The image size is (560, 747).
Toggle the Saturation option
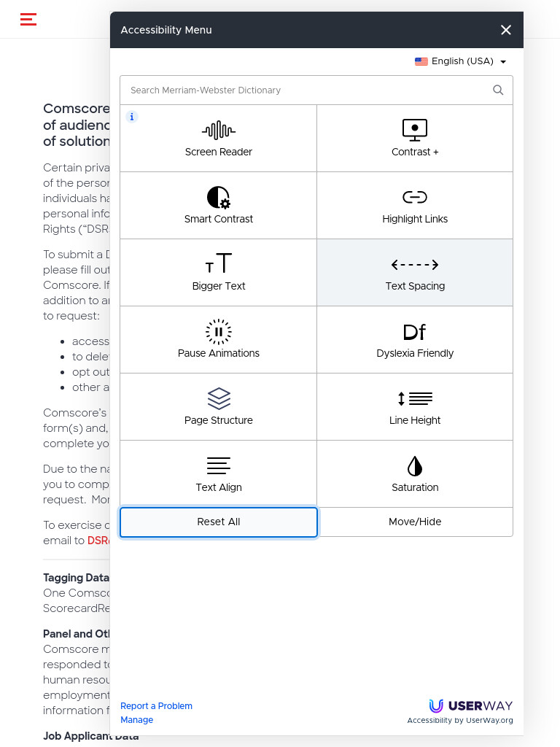pos(415,474)
